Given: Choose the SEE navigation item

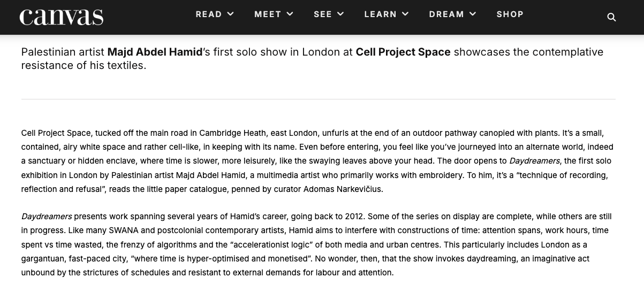Looking at the screenshot, I should (x=323, y=14).
